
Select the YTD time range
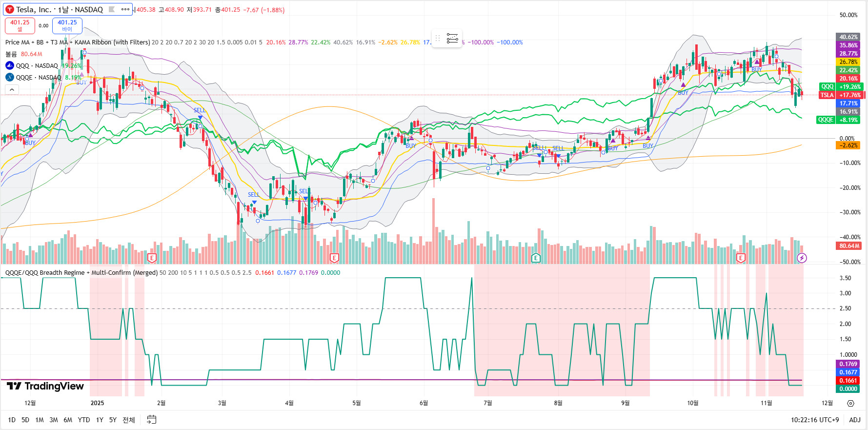tap(84, 420)
